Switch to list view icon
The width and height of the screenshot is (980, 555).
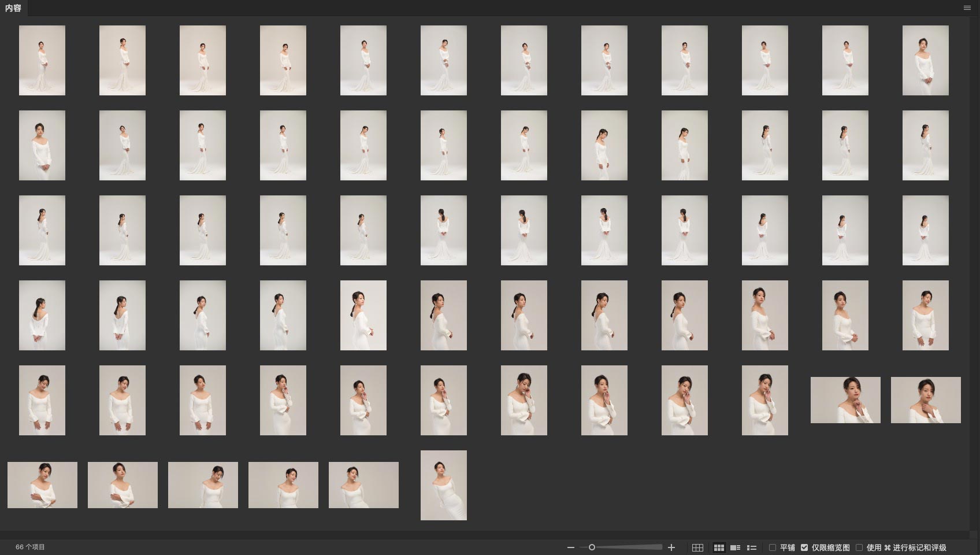[x=752, y=547]
